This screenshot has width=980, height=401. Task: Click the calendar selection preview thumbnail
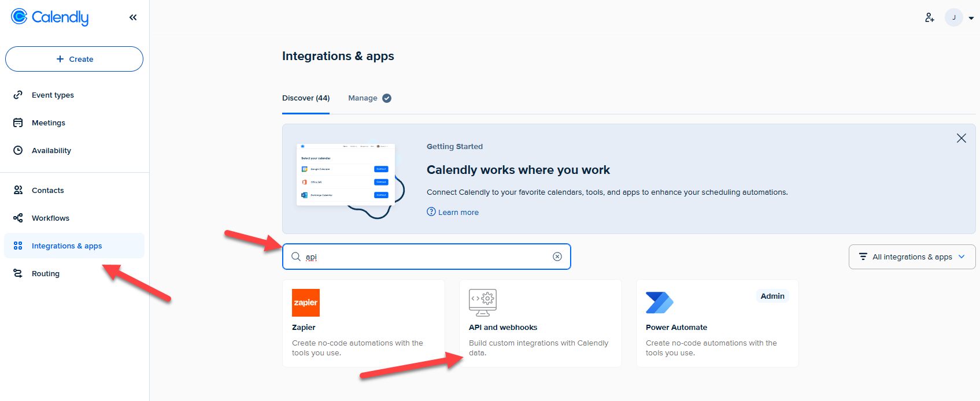tap(346, 174)
